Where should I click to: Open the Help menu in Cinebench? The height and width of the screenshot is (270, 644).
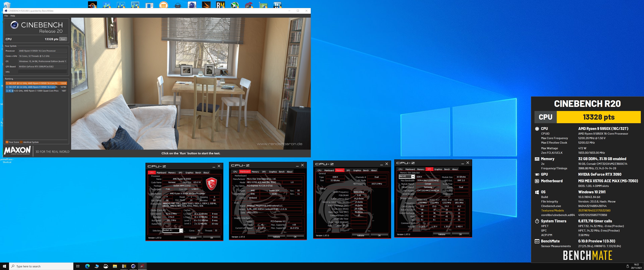point(13,16)
